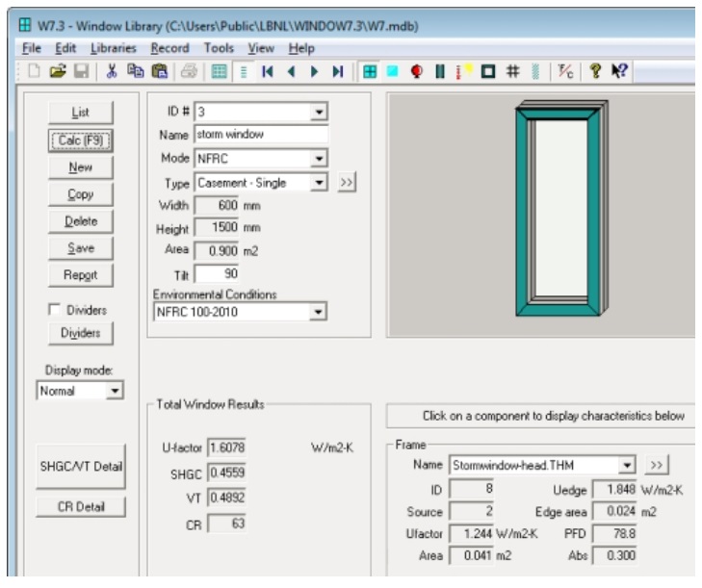Click the Cut scissors toolbar icon
Viewport: 702px width, 588px height.
111,70
